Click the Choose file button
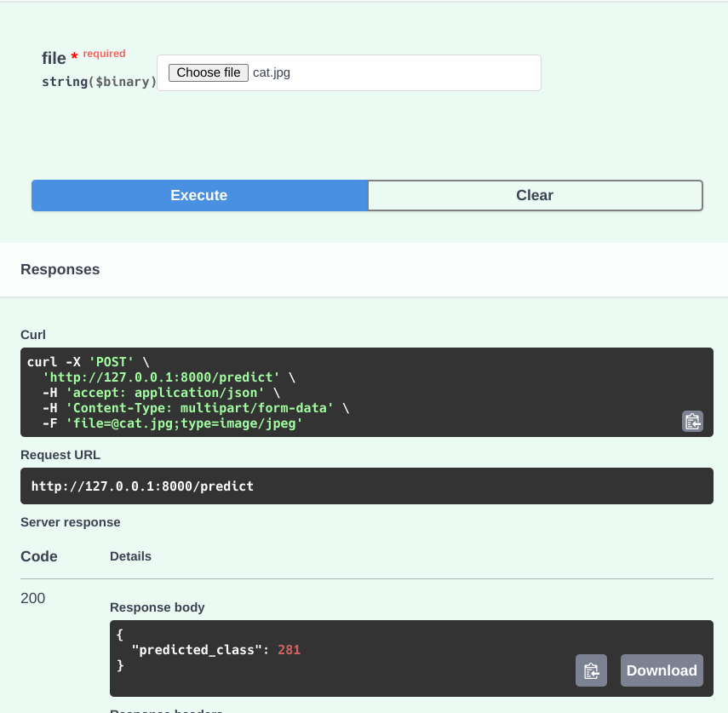 (209, 72)
